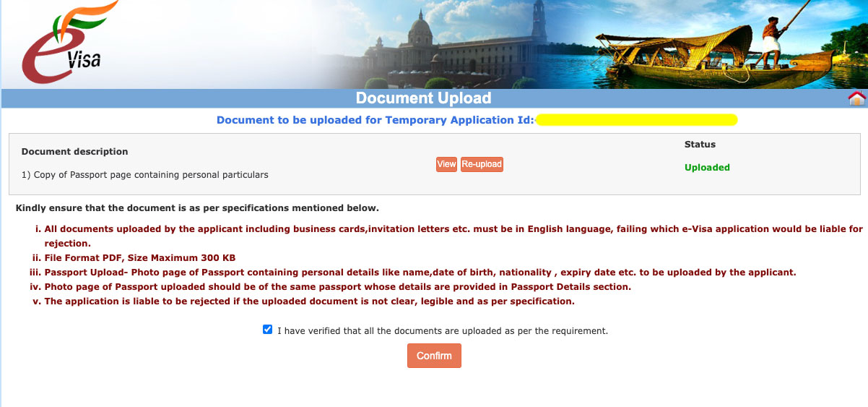This screenshot has width=868, height=407.
Task: Click the Home icon in the title bar
Action: click(856, 99)
